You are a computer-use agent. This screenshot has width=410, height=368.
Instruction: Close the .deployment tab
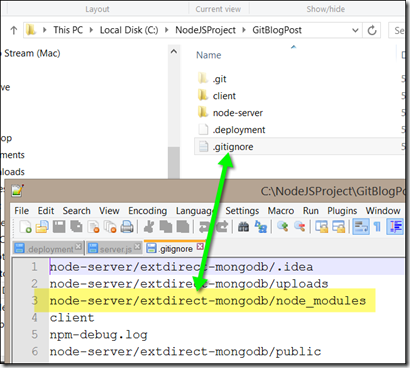pos(78,246)
